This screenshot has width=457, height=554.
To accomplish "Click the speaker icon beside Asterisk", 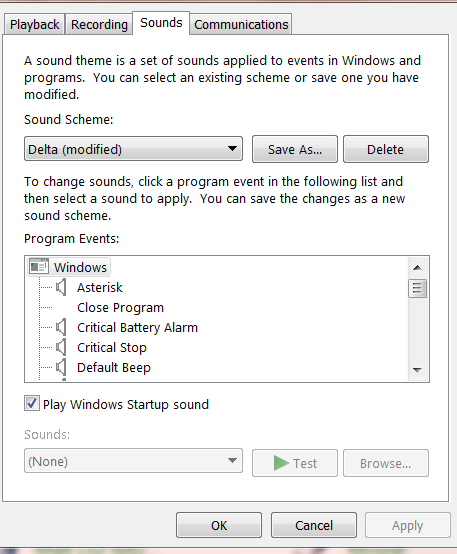I will coord(61,287).
